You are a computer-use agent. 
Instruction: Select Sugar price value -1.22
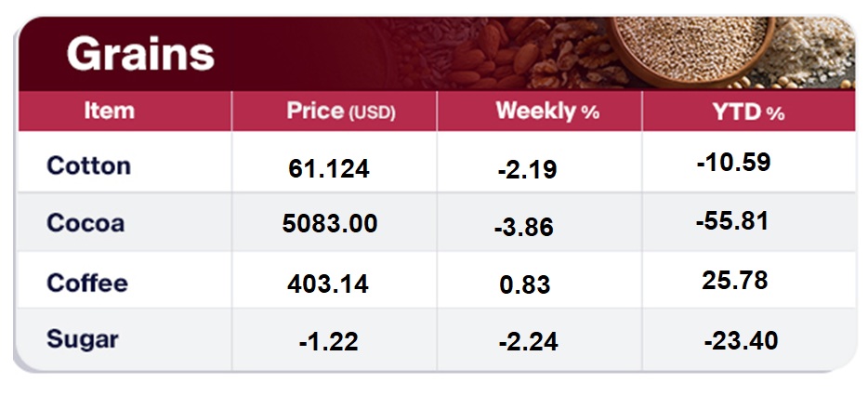[329, 341]
